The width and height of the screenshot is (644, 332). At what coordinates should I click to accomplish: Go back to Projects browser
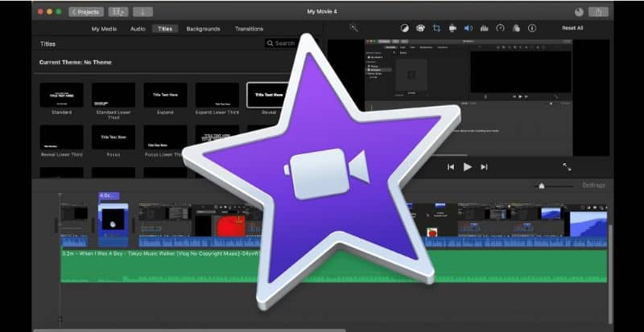(86, 12)
